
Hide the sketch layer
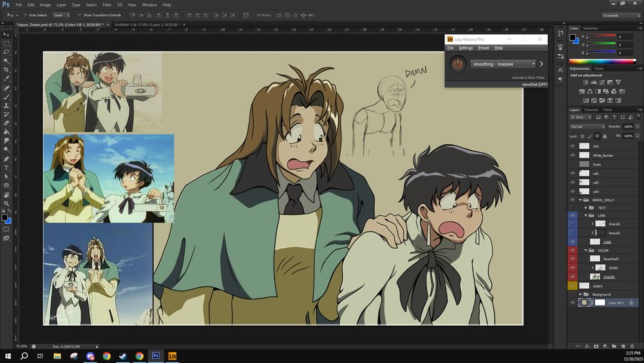coord(572,285)
